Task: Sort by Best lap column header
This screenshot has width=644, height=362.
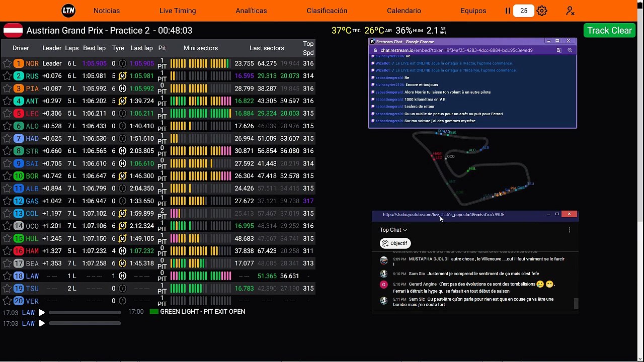Action: 94,48
